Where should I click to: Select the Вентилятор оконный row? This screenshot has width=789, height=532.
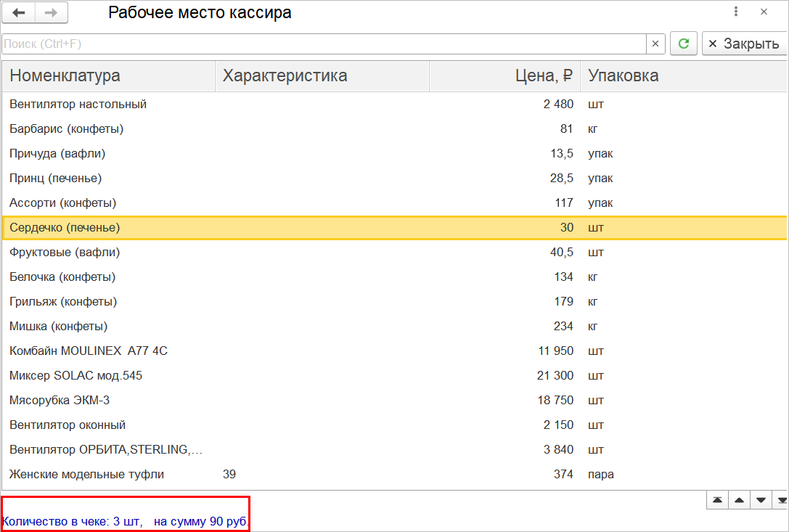pos(395,425)
